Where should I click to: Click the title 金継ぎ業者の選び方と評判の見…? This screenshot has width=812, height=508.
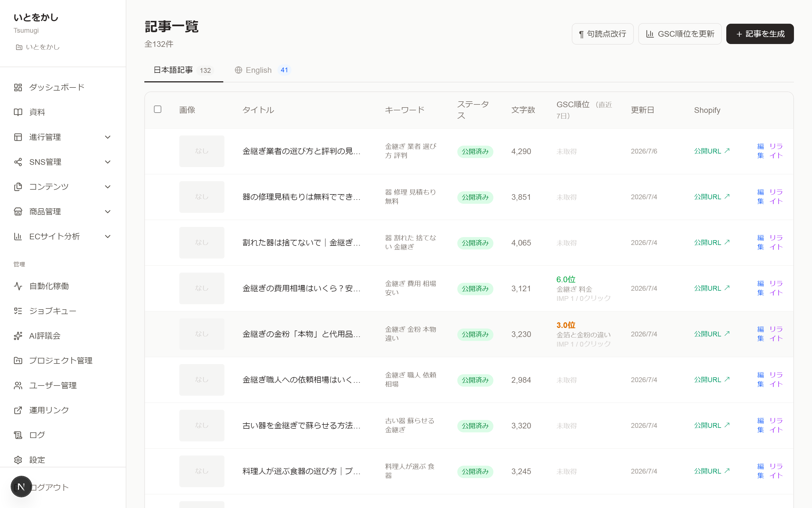(x=301, y=151)
